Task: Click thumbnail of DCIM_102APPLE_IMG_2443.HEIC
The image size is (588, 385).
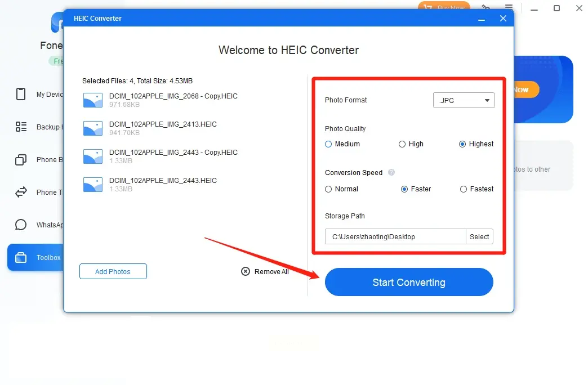Action: pyautogui.click(x=92, y=185)
